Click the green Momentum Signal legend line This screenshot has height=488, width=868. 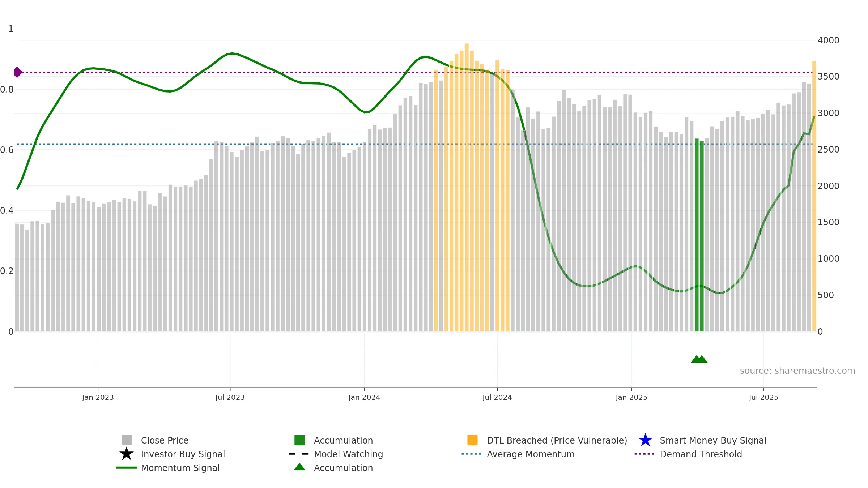pyautogui.click(x=127, y=467)
